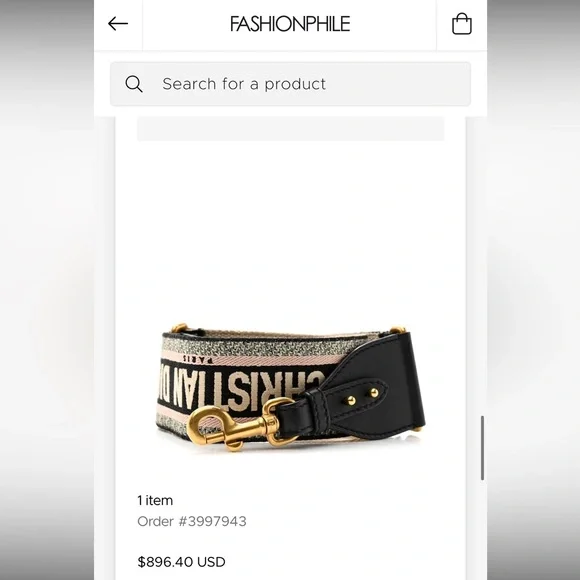The width and height of the screenshot is (580, 580).
Task: Tap the back arrow icon
Action: click(x=118, y=24)
